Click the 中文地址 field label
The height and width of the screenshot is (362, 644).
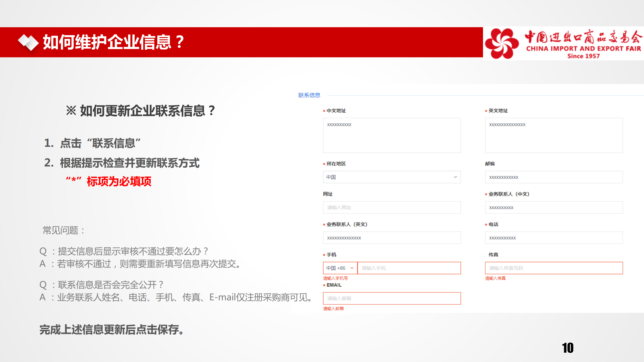click(336, 111)
